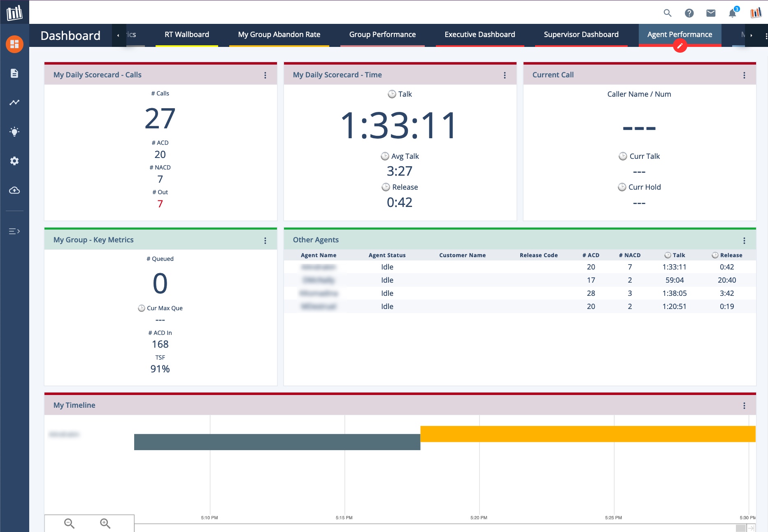Screen dimensions: 768x532
Task: Click the agent row with talk 59:04
Action: pyautogui.click(x=520, y=280)
